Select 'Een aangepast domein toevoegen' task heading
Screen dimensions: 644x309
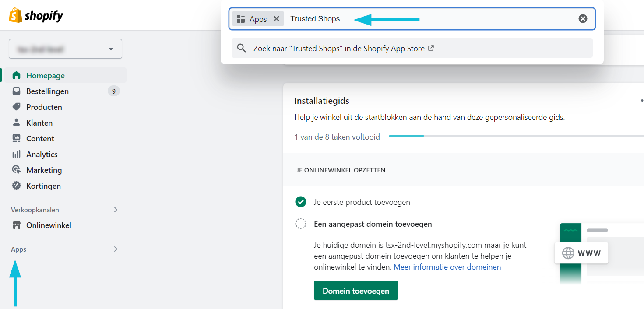pyautogui.click(x=373, y=224)
